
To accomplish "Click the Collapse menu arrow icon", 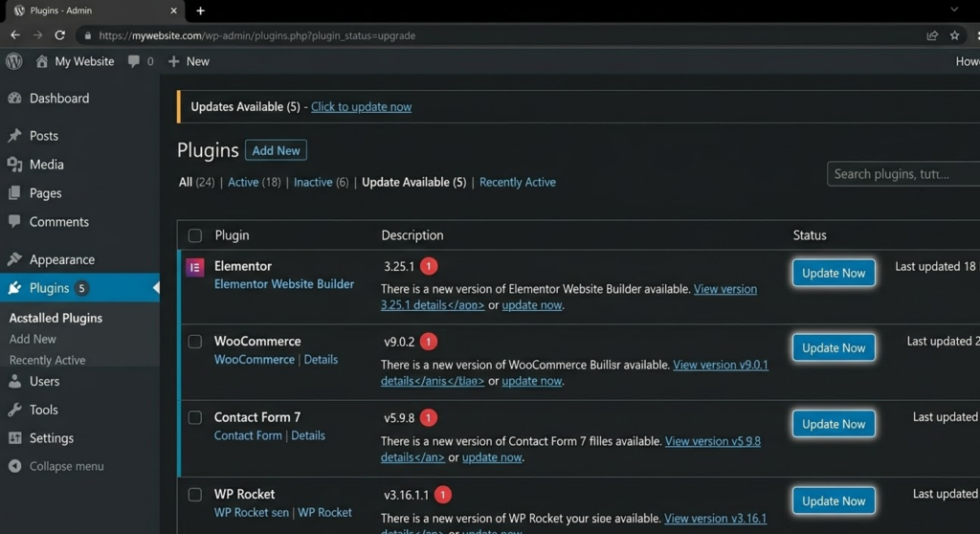I will 14,467.
